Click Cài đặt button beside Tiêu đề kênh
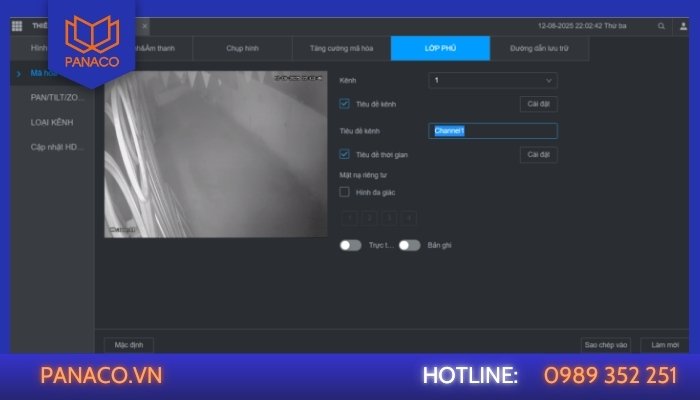700x400 pixels. pos(538,104)
